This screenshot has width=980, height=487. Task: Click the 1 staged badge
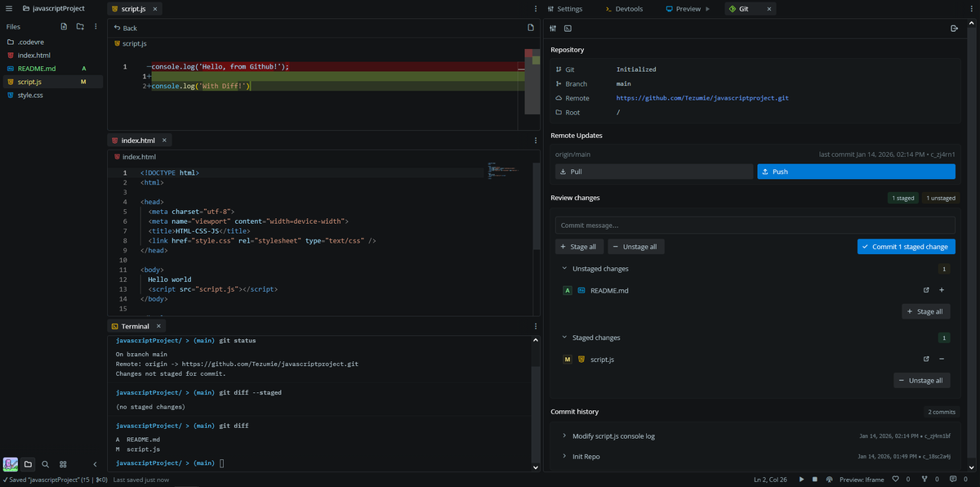coord(902,198)
